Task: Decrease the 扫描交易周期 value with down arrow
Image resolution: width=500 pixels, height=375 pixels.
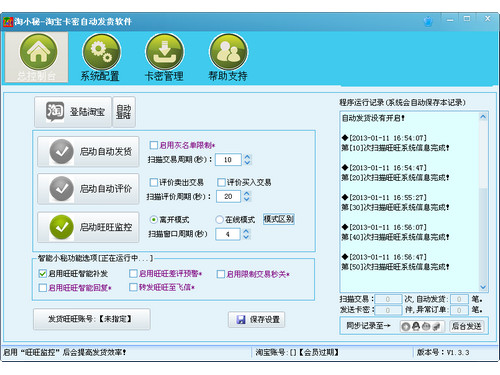Action: coord(247,163)
